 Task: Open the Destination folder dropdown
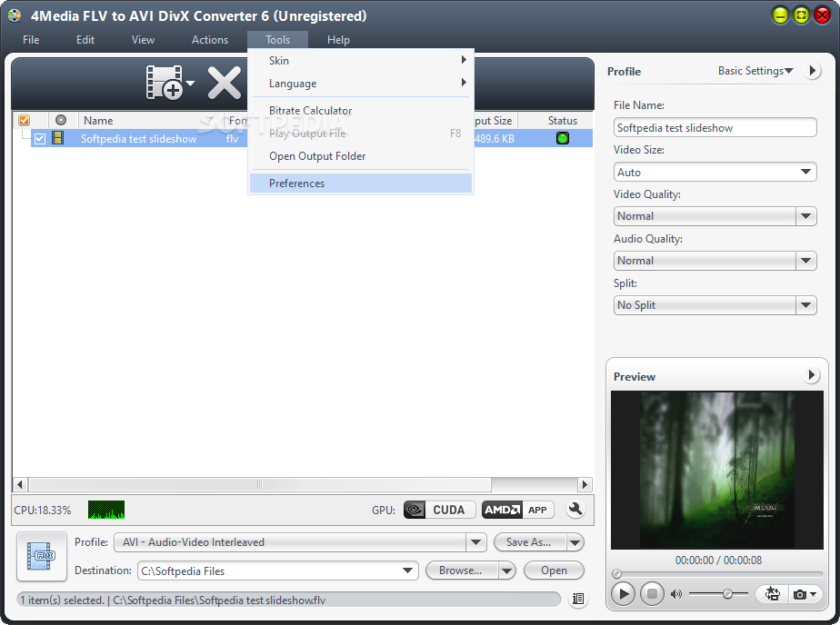pos(407,570)
